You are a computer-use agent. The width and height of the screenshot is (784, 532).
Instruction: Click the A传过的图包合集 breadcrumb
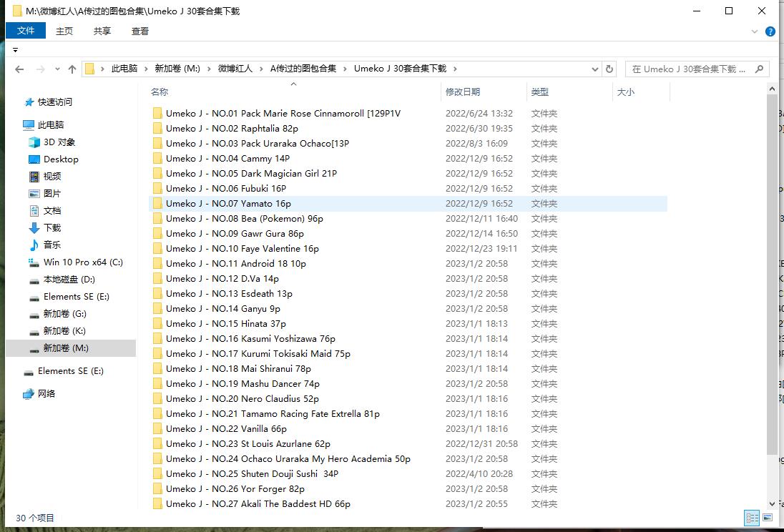(x=303, y=69)
